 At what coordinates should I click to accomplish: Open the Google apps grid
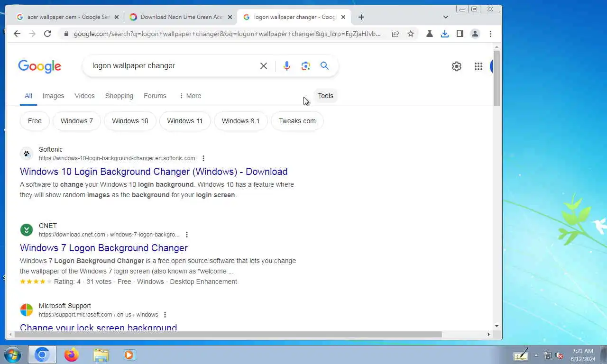point(478,66)
